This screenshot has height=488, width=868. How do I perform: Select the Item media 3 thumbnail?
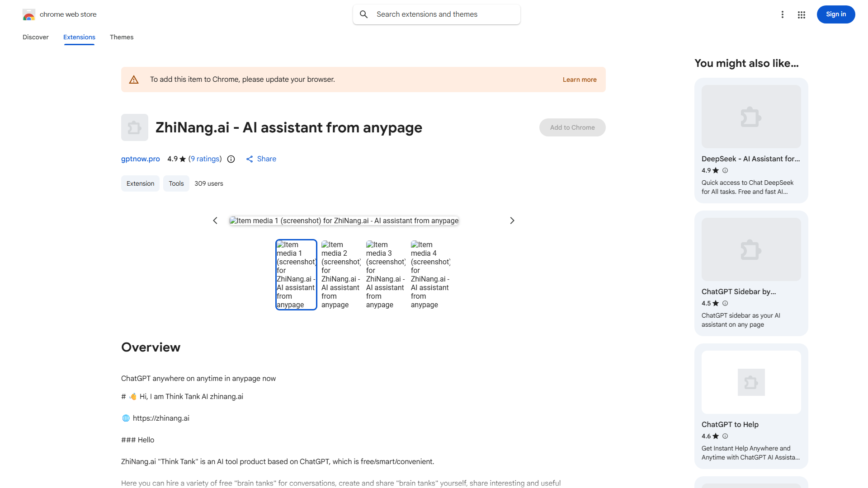(386, 275)
